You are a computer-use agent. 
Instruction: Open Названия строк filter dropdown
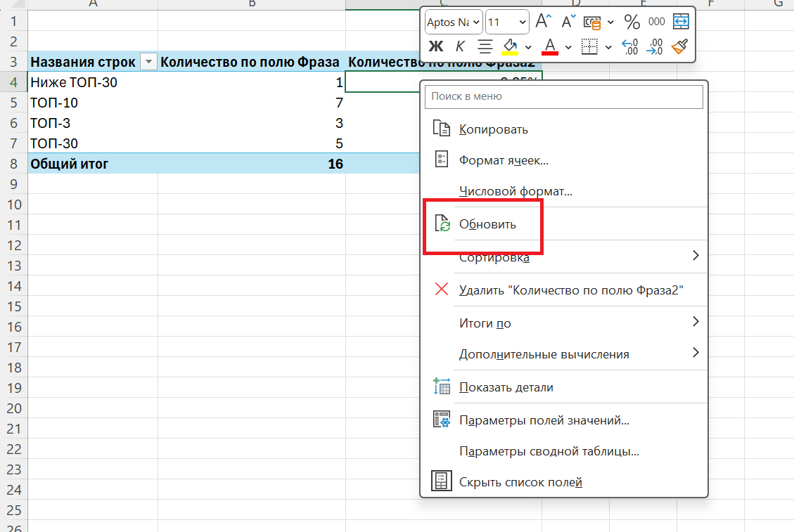point(148,62)
